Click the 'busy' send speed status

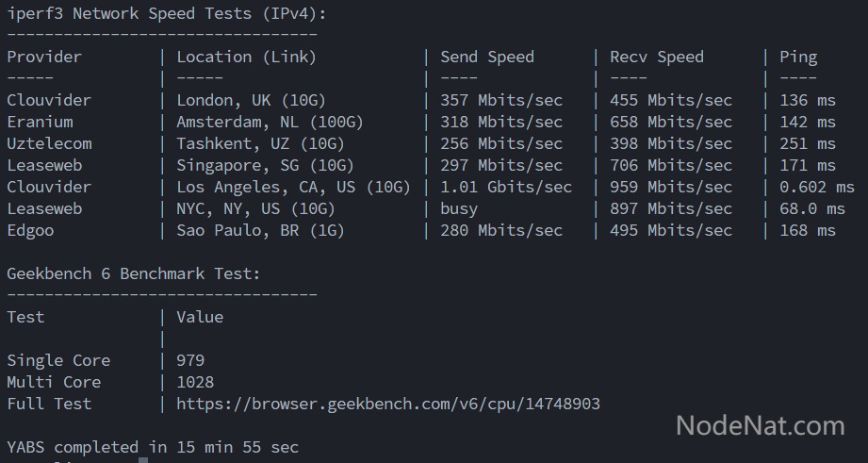click(x=459, y=208)
